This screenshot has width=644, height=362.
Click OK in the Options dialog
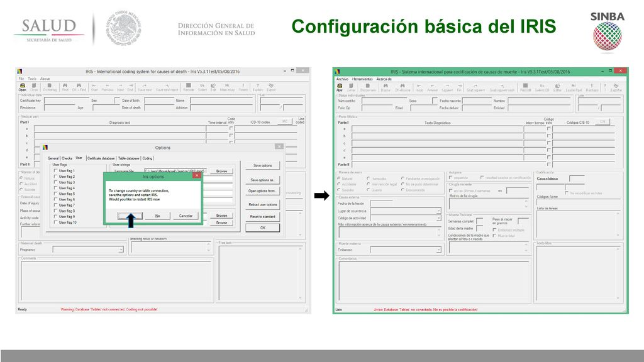click(x=262, y=228)
